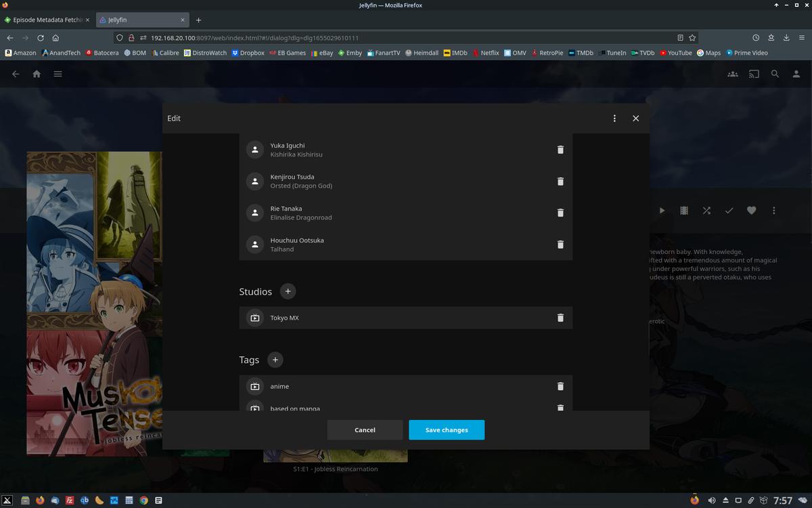Open the Jellyfin hamburger menu

click(58, 74)
